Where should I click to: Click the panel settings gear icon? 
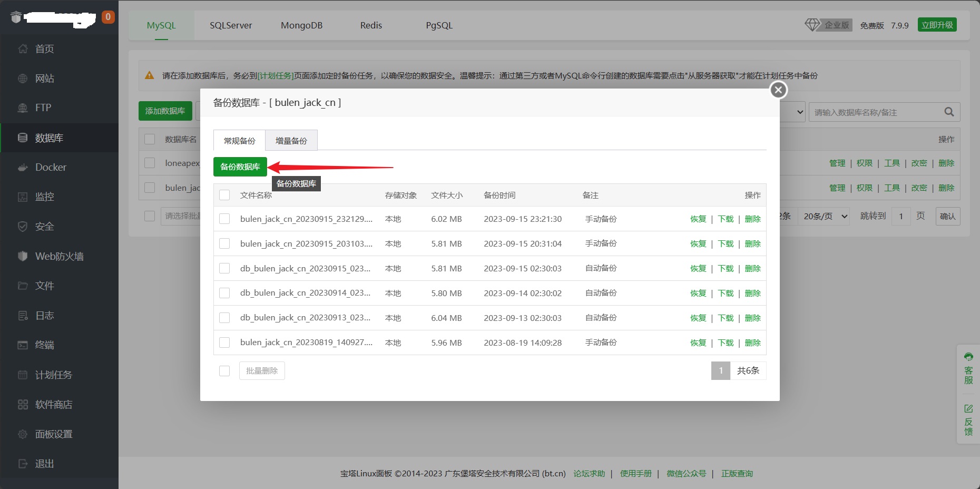23,434
